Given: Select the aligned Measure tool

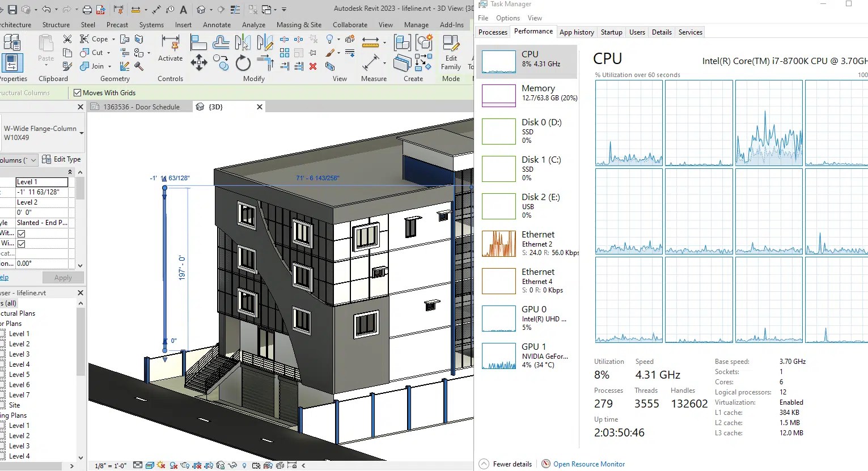Looking at the screenshot, I should (x=371, y=41).
